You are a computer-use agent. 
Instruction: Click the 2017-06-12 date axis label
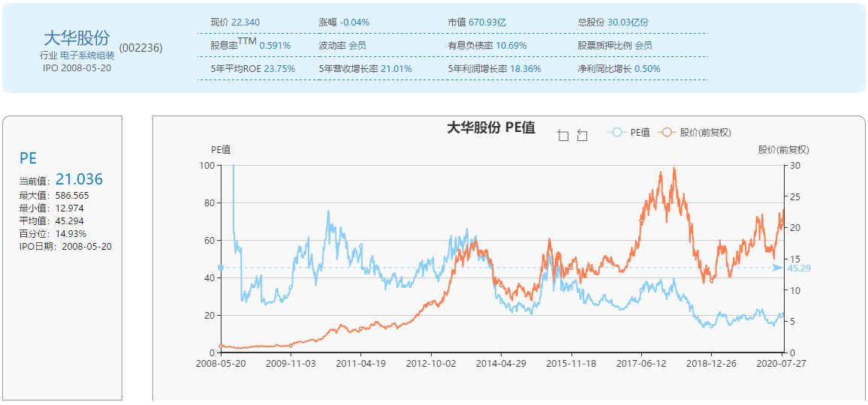[x=641, y=364]
